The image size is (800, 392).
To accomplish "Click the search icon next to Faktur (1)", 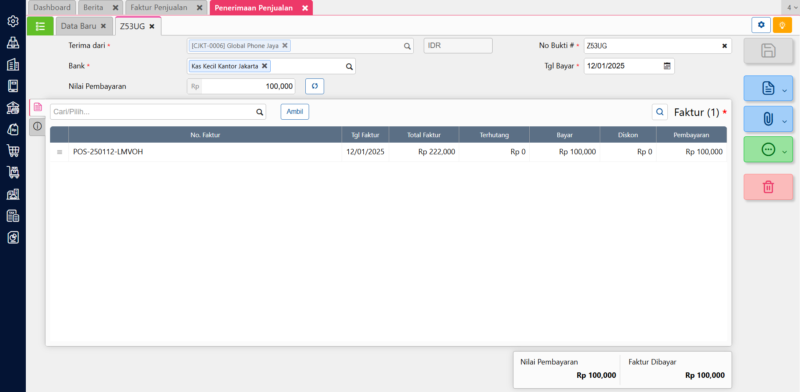I will click(660, 112).
